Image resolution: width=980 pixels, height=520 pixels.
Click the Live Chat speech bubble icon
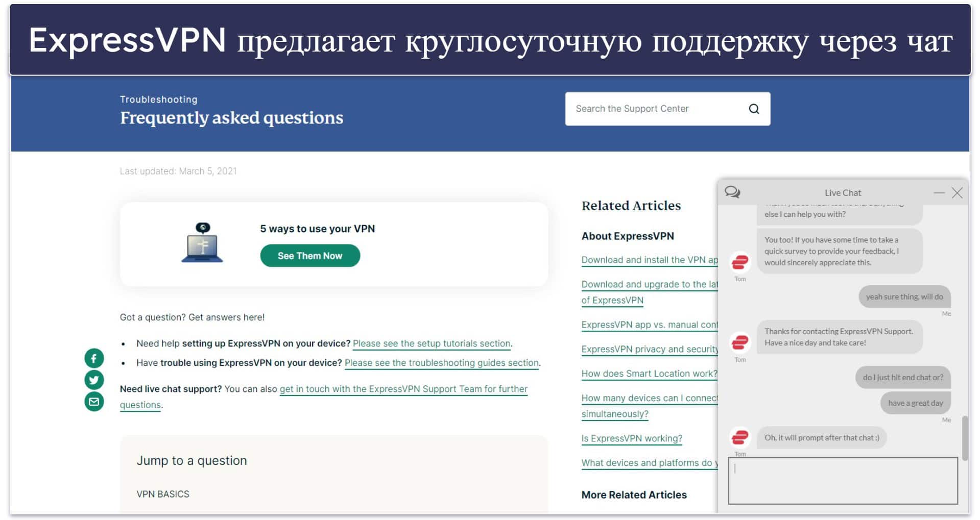(x=732, y=192)
